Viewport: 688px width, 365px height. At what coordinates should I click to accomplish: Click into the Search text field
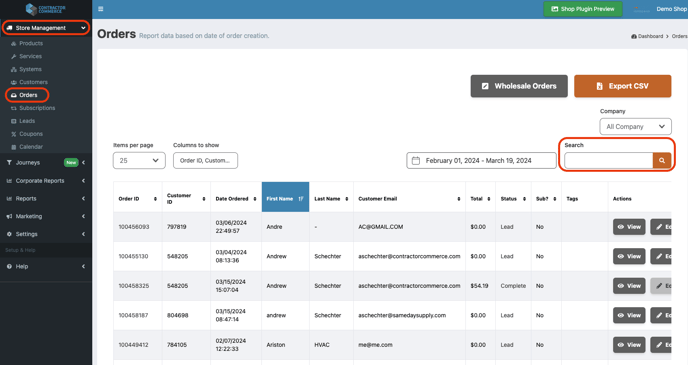pyautogui.click(x=609, y=161)
